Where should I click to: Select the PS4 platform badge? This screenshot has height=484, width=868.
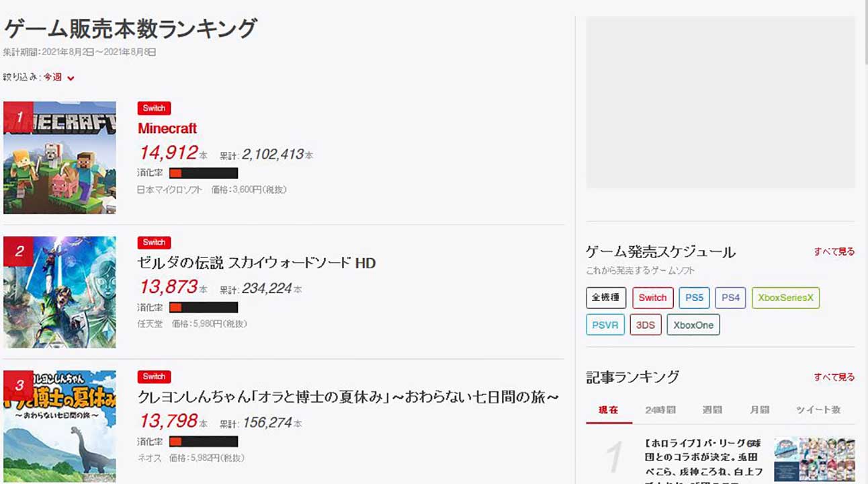coord(730,298)
